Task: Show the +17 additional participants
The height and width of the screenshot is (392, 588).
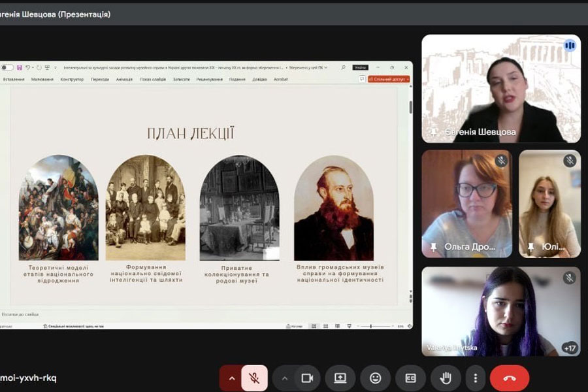Action: (568, 348)
